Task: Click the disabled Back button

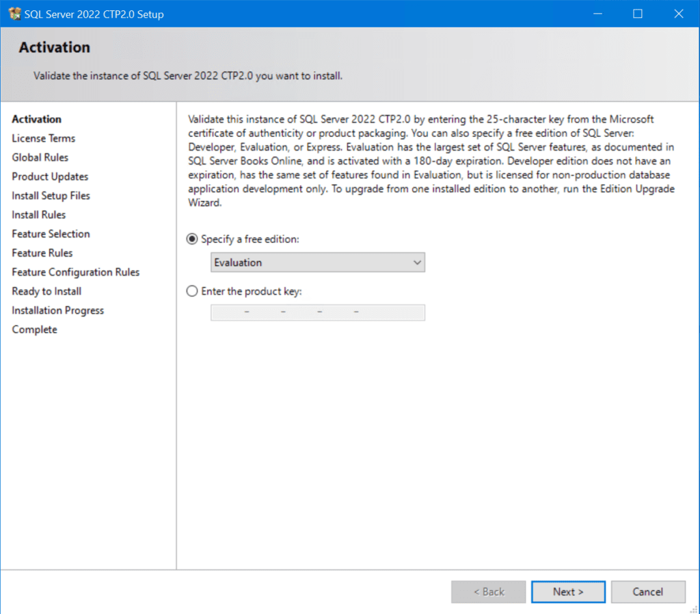Action: click(488, 591)
